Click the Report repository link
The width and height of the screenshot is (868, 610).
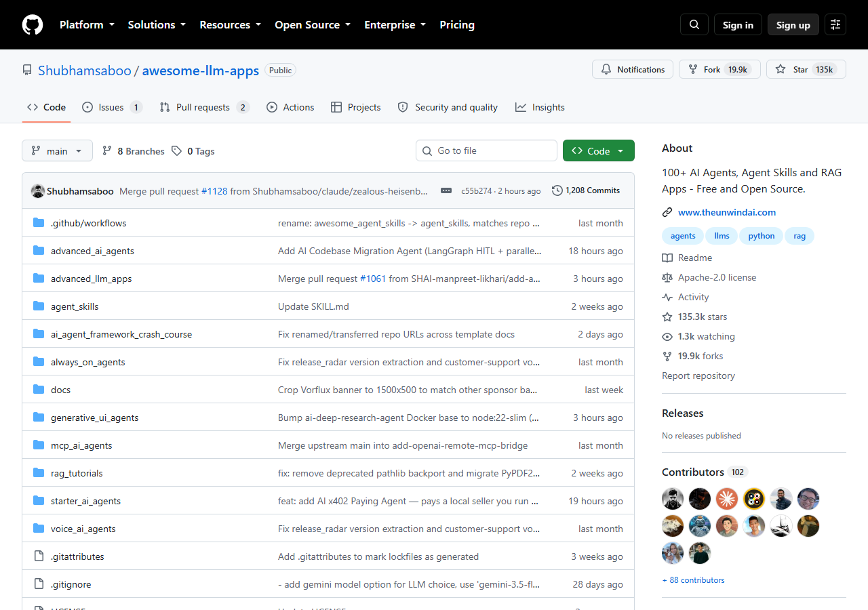point(698,375)
